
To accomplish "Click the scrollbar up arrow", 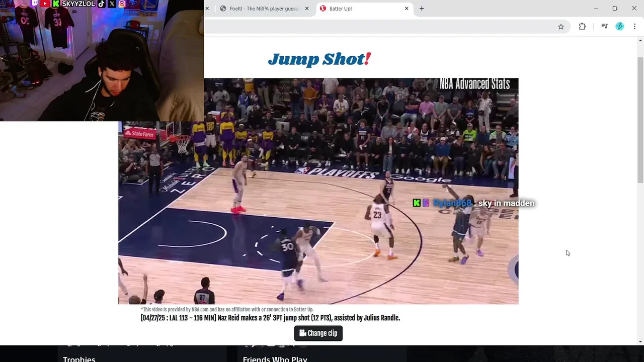I will [x=640, y=40].
